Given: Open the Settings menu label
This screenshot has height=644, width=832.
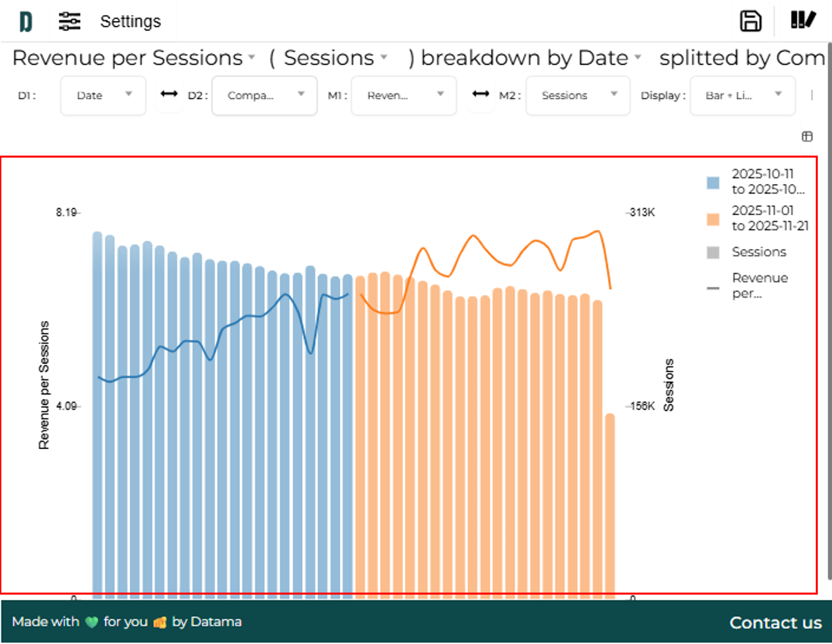Looking at the screenshot, I should tap(131, 22).
